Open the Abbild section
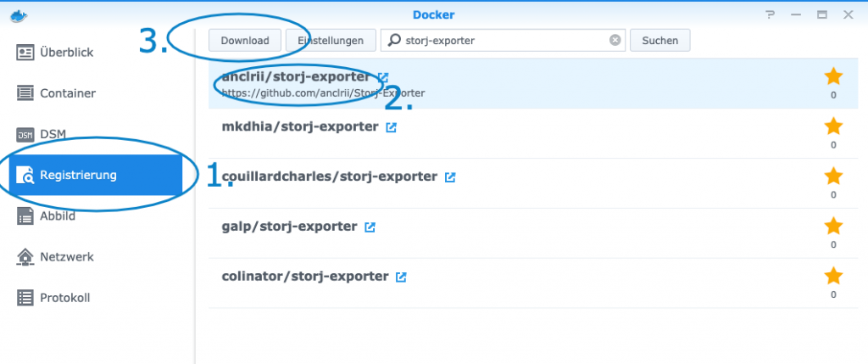 coord(95,216)
